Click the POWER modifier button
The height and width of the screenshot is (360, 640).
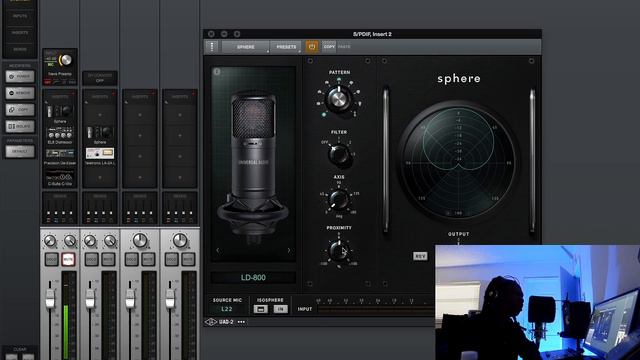point(20,76)
